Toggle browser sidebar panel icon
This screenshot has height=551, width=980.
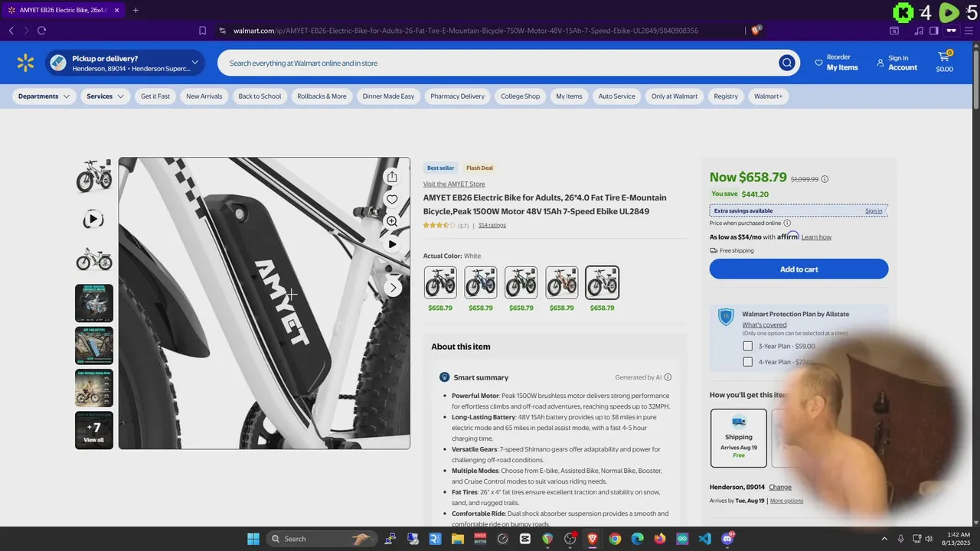pos(934,31)
